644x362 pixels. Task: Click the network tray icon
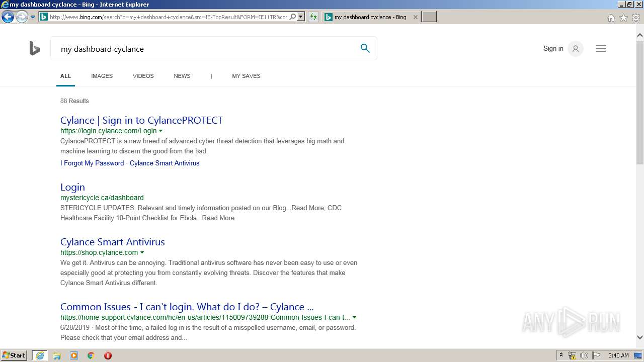(x=572, y=355)
